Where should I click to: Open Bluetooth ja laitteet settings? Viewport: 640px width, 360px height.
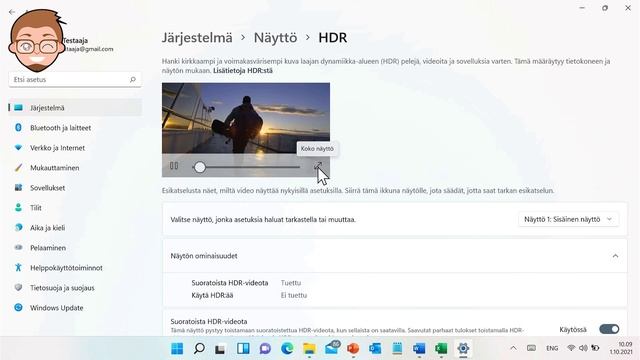[75, 128]
